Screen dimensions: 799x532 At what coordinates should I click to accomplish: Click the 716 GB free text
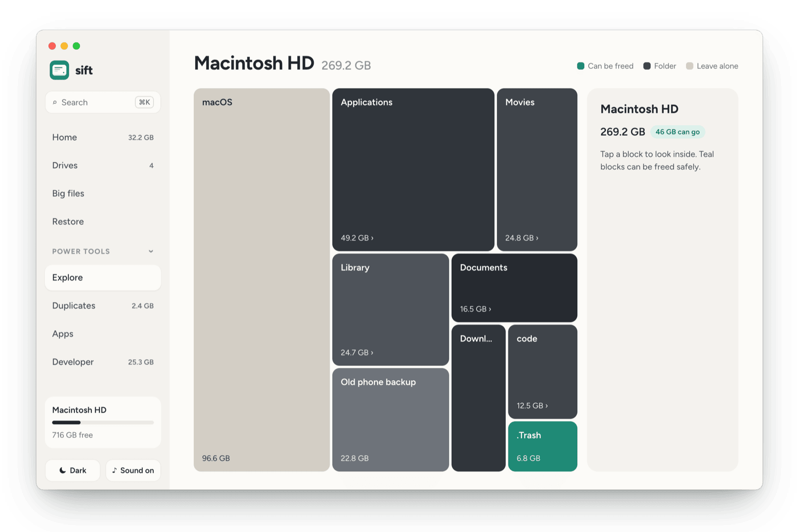(72, 435)
